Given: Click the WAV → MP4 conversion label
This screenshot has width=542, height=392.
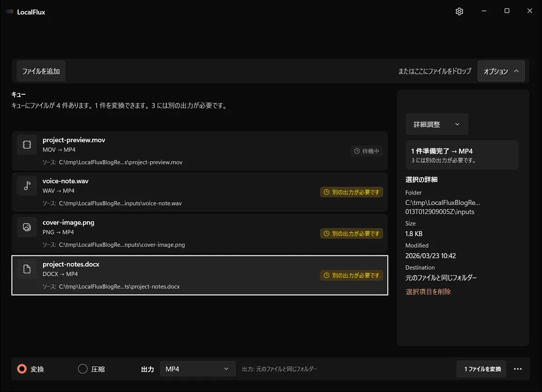Looking at the screenshot, I should click(59, 191).
